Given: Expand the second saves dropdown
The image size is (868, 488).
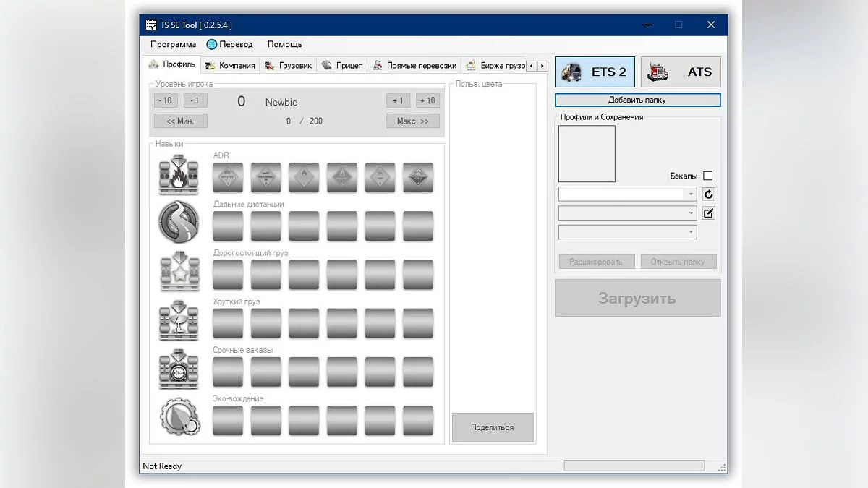Looking at the screenshot, I should tap(691, 213).
